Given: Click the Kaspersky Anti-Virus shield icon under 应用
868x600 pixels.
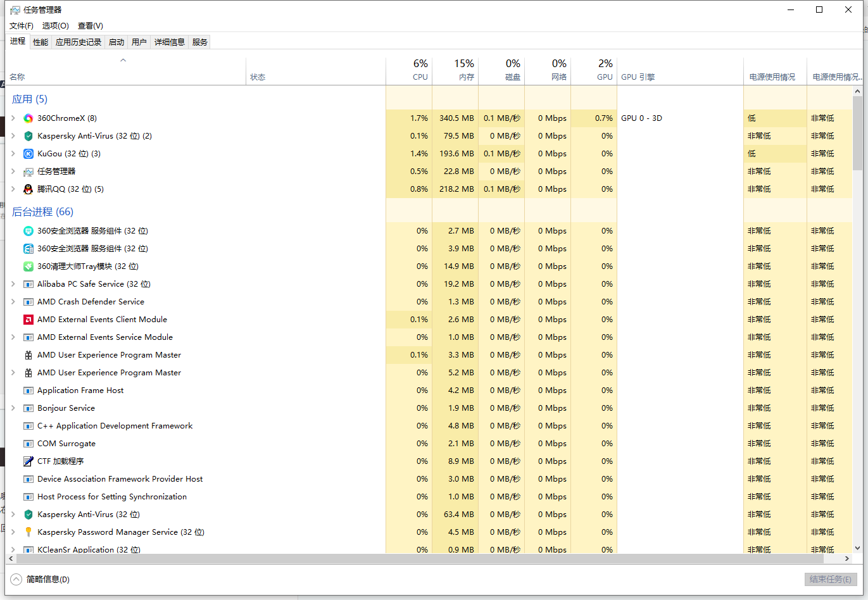Looking at the screenshot, I should point(28,136).
